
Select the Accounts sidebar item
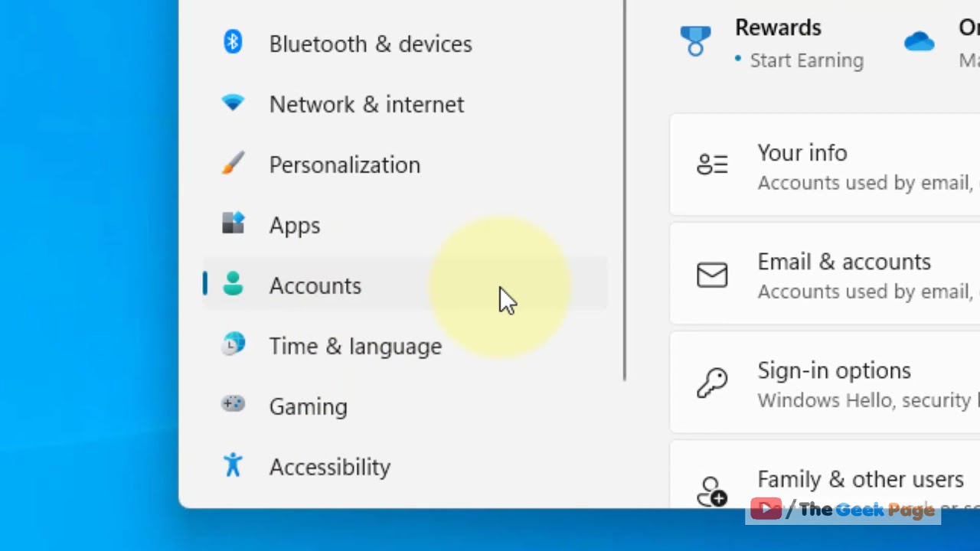click(x=405, y=285)
